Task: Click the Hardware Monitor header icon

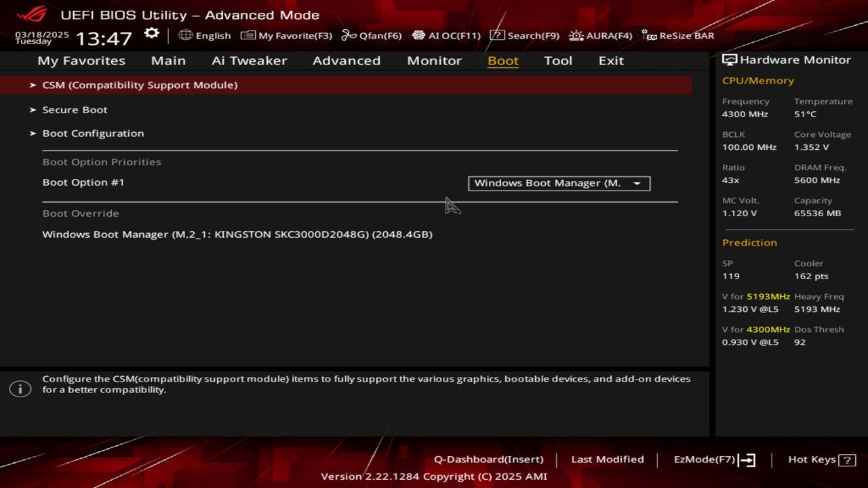Action: pos(730,60)
